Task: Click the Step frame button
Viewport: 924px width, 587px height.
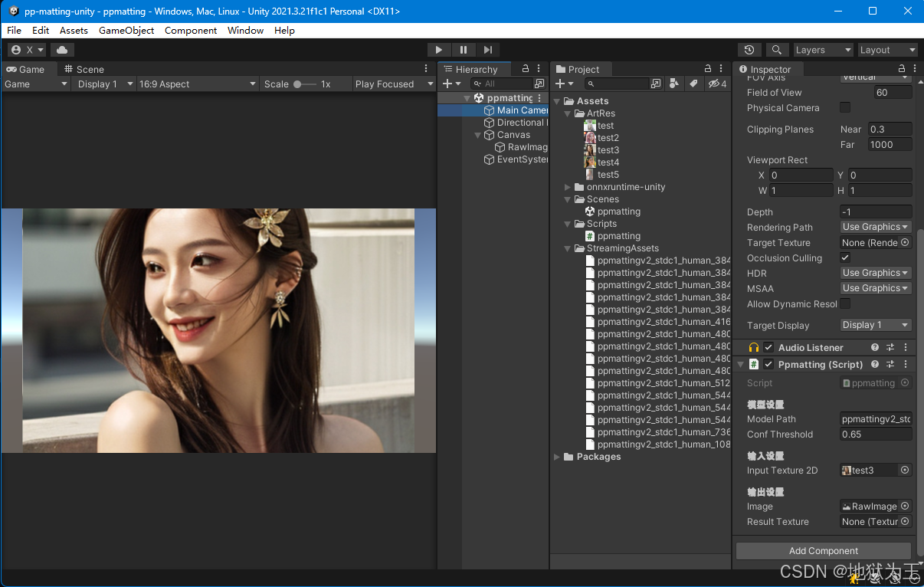Action: (x=488, y=50)
